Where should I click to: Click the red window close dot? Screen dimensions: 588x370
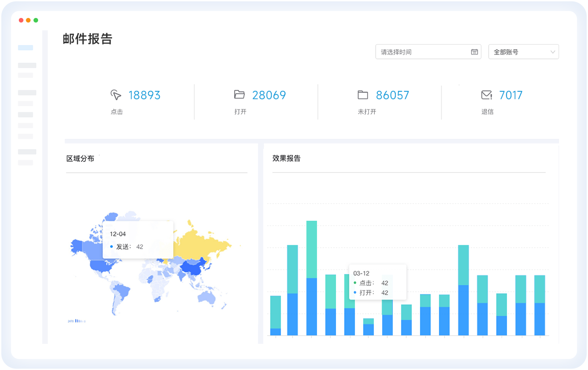tap(21, 20)
